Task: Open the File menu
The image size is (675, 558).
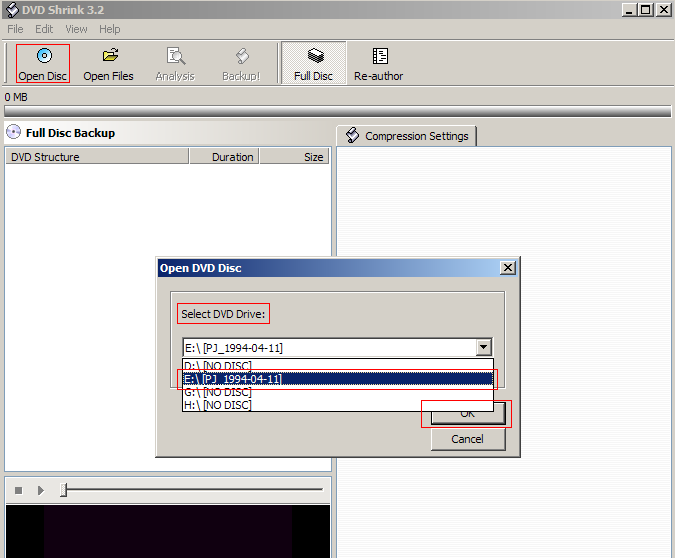Action: [x=16, y=30]
